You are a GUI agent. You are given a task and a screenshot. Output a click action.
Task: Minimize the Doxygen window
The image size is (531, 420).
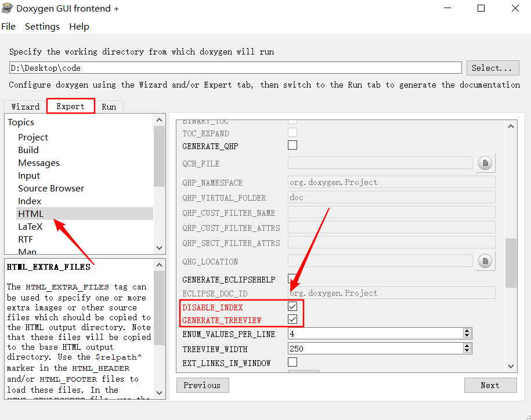pyautogui.click(x=447, y=8)
